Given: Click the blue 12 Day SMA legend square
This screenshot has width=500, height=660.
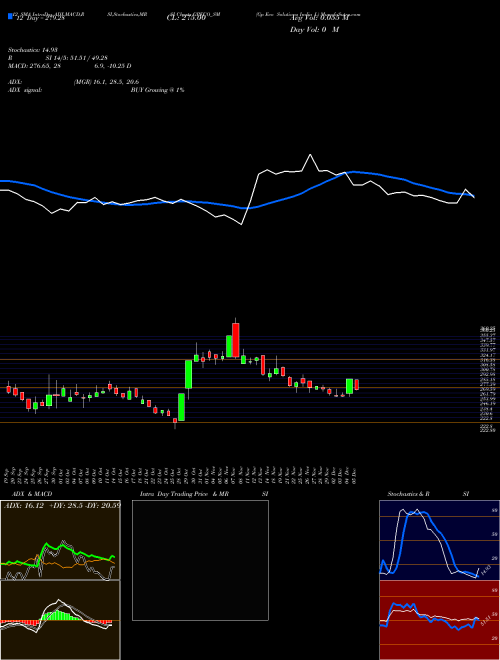Looking at the screenshot, I should coord(10,17).
